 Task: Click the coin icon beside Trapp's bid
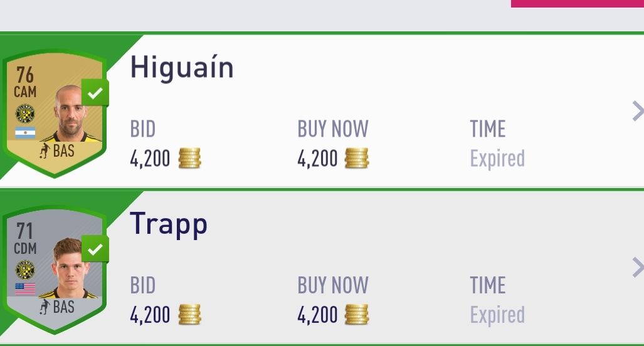pyautogui.click(x=189, y=315)
